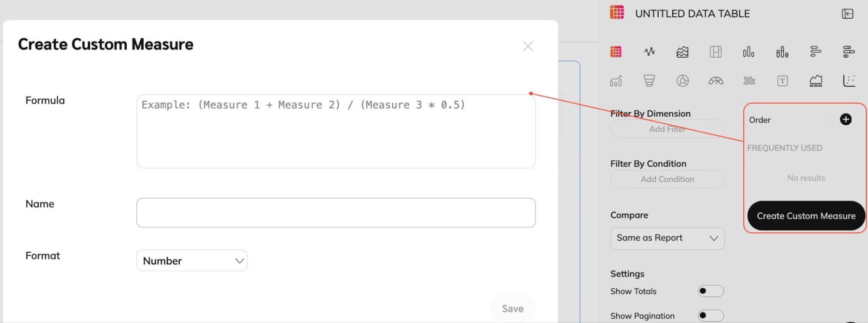Select the line chart visualization icon
This screenshot has width=868, height=323.
pyautogui.click(x=649, y=52)
